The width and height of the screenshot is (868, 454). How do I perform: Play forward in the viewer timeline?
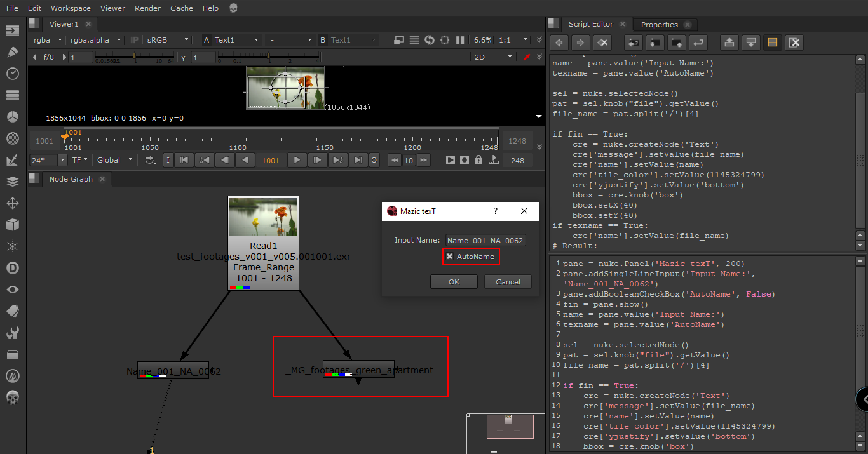[297, 160]
